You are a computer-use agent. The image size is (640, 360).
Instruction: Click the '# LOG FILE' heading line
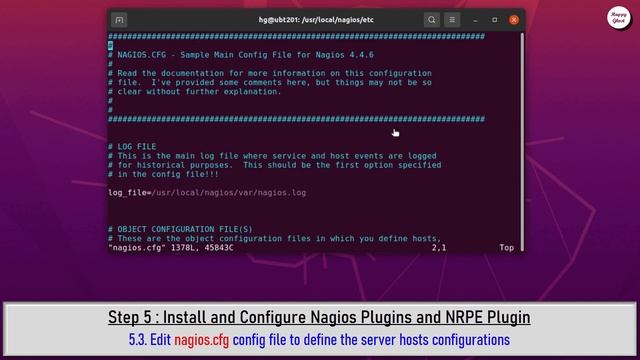coord(132,147)
